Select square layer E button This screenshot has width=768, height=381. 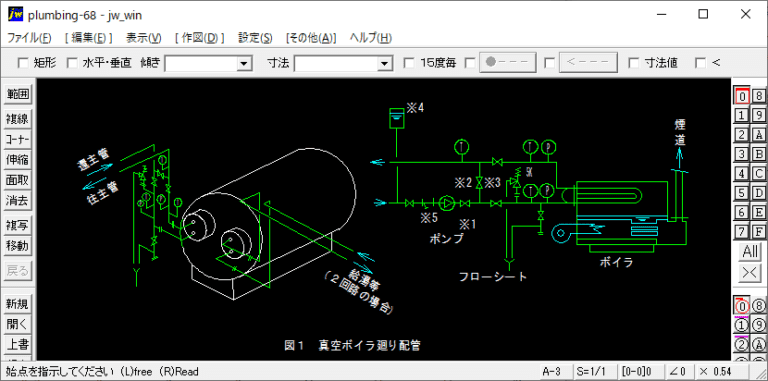758,212
